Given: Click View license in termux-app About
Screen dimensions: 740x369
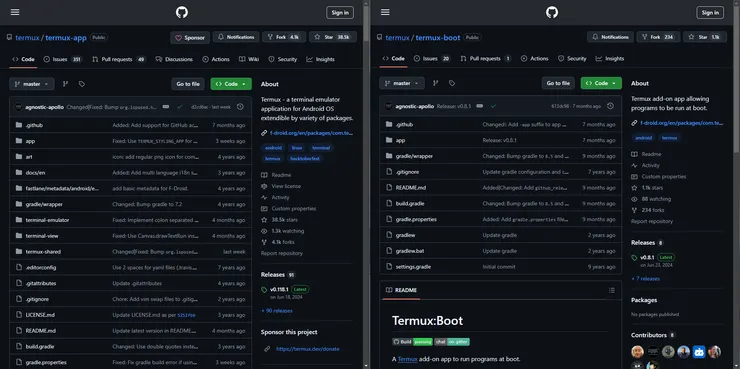Looking at the screenshot, I should [x=286, y=186].
